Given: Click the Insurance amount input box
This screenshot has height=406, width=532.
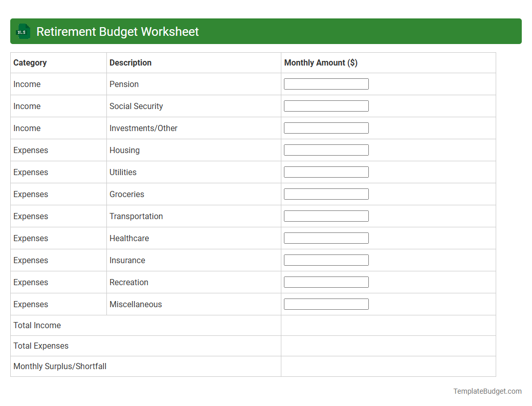Looking at the screenshot, I should point(326,260).
